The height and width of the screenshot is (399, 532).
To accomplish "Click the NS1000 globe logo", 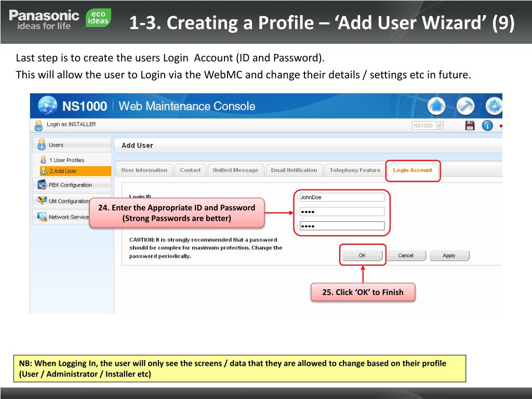I will tap(47, 105).
